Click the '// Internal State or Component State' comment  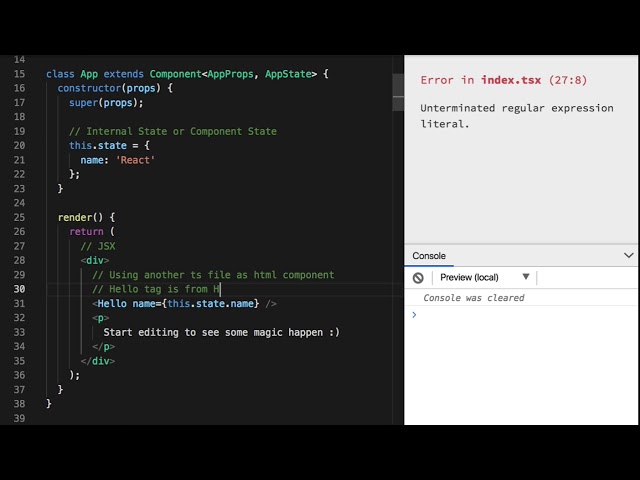(x=172, y=131)
